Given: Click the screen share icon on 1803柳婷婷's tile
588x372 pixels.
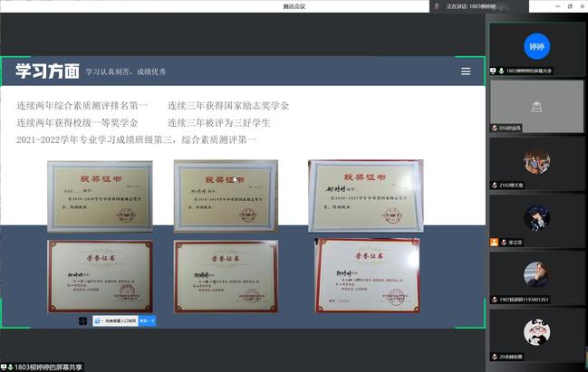Looking at the screenshot, I should [494, 71].
